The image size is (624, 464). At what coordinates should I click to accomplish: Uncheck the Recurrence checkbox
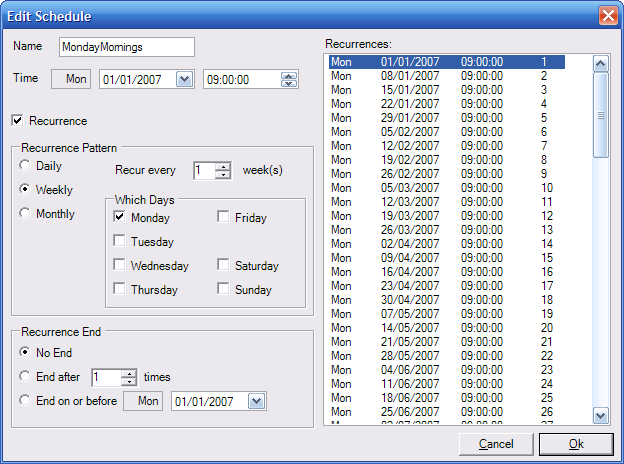click(19, 121)
